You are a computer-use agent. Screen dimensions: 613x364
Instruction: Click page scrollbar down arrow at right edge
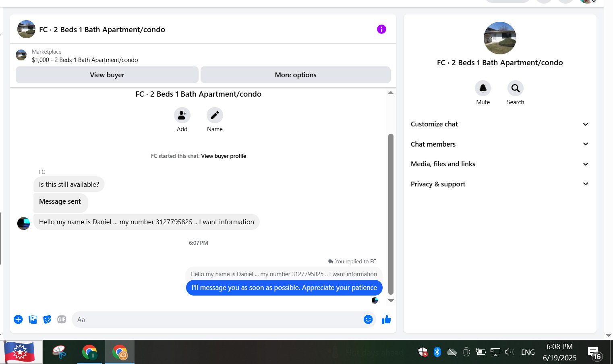(608, 335)
